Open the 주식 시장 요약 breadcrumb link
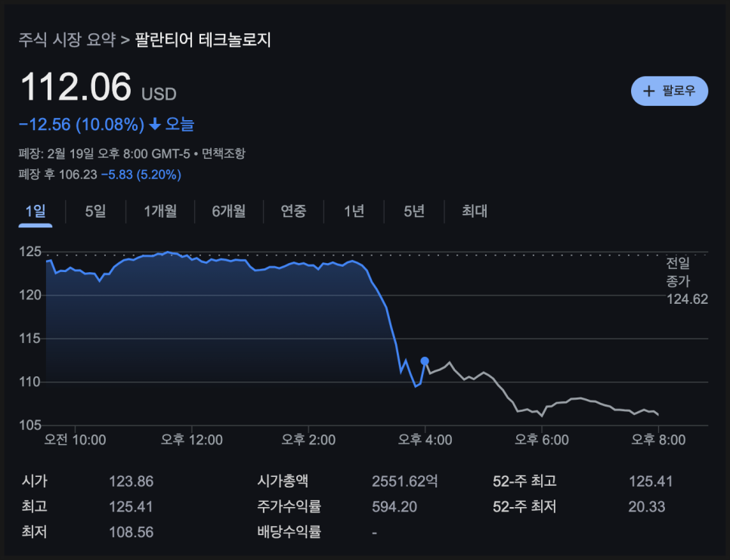Viewport: 730px width, 560px height. (67, 39)
